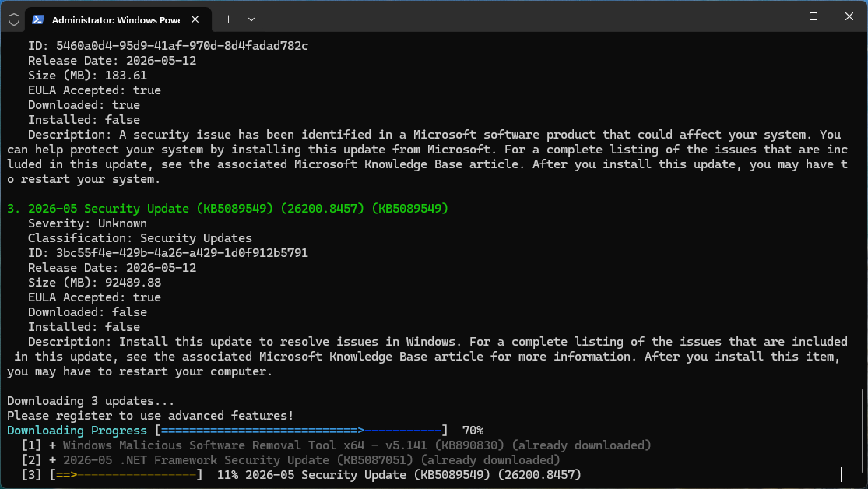868x489 pixels.
Task: Click 'Severity: Unknown' text
Action: [87, 223]
